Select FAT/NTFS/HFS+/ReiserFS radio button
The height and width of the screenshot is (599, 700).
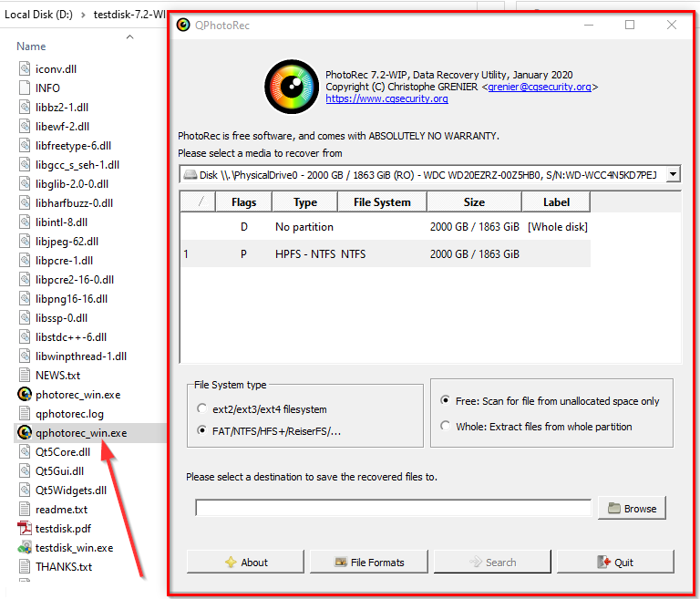click(201, 430)
